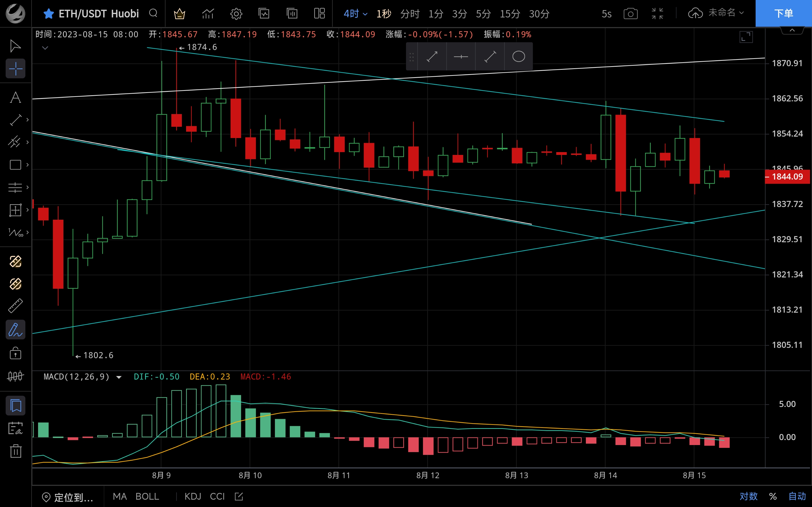Select the crosshair cursor tool
Image resolution: width=812 pixels, height=507 pixels.
tap(16, 69)
